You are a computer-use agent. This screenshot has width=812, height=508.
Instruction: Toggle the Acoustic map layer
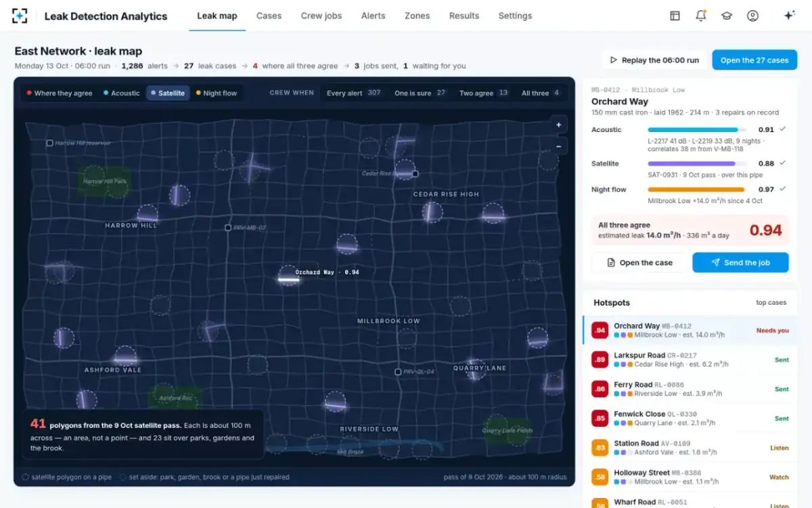pyautogui.click(x=122, y=93)
